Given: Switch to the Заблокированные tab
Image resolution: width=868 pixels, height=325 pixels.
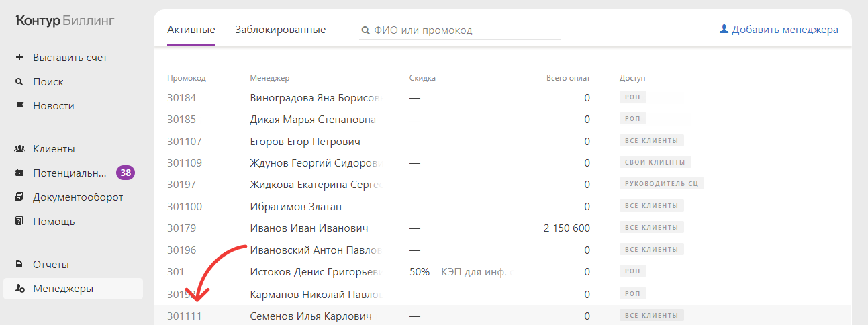Looking at the screenshot, I should 280,30.
